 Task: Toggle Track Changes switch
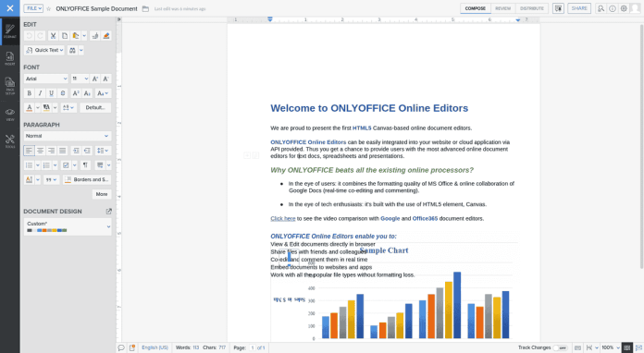(561, 347)
